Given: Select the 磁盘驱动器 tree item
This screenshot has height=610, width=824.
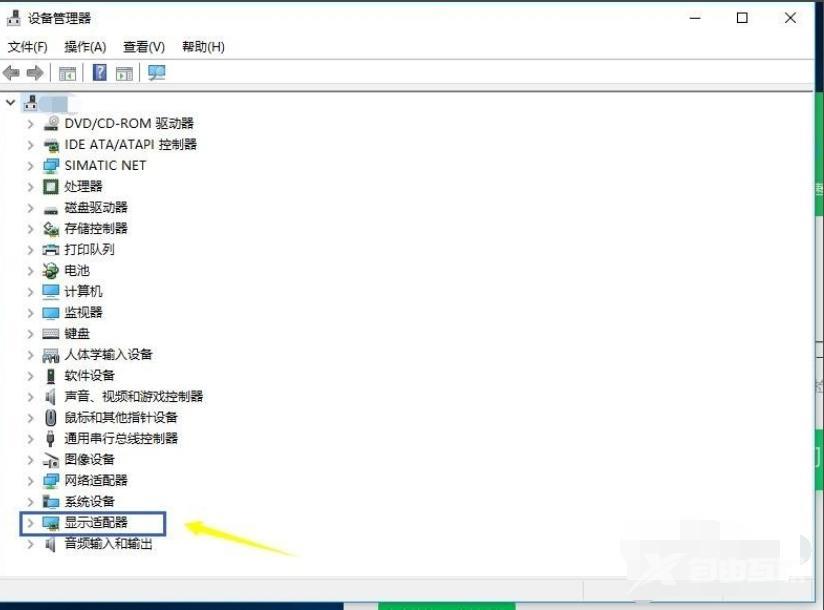Looking at the screenshot, I should (96, 207).
